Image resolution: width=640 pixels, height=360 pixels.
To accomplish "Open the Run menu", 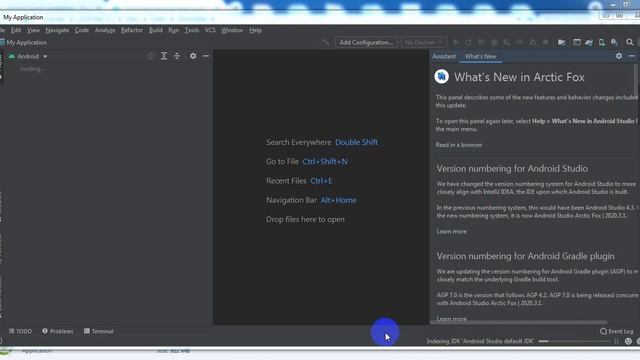I will [173, 30].
